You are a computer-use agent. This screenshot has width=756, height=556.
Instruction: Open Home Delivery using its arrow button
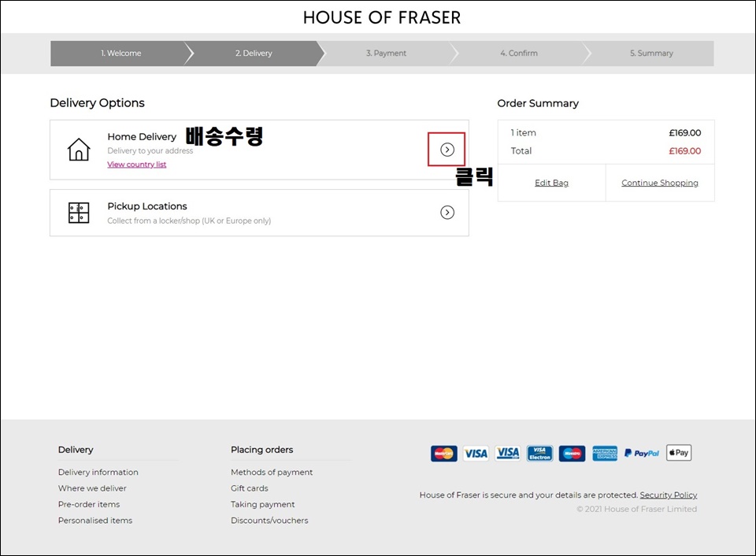pyautogui.click(x=447, y=150)
